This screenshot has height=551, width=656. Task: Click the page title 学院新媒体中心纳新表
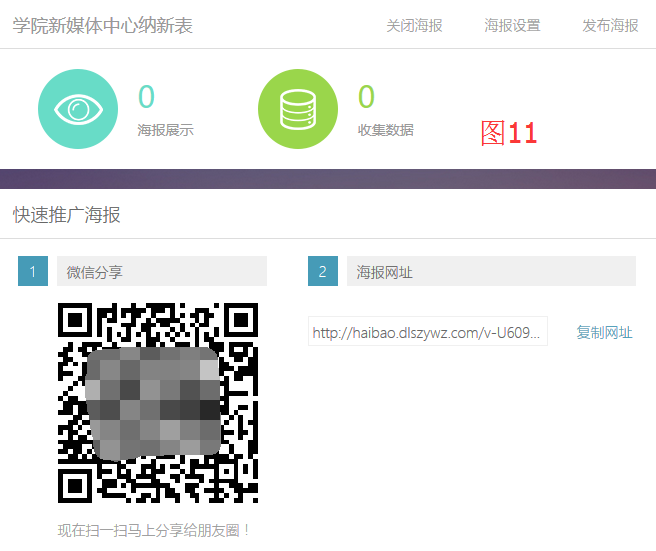[103, 25]
